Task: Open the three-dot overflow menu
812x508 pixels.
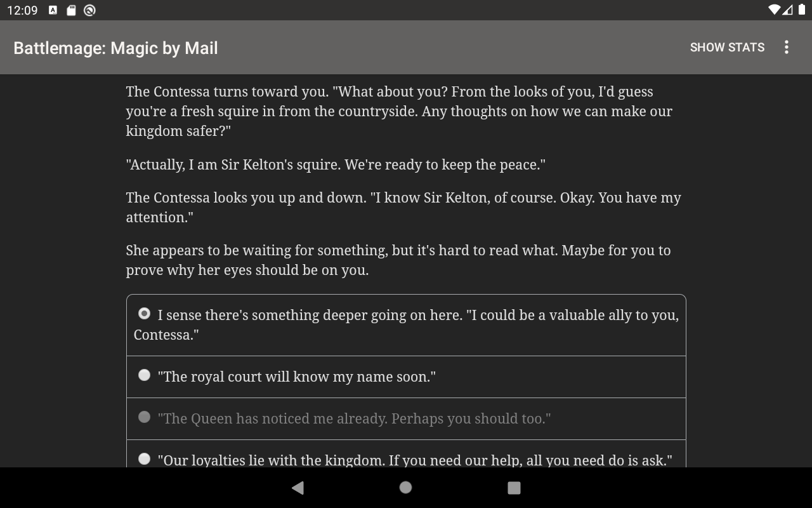Action: click(x=787, y=47)
